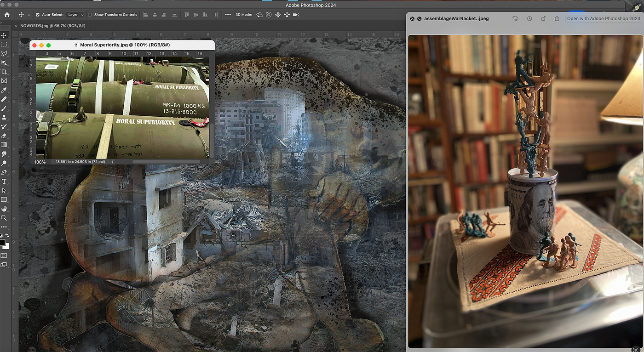Click 3D Pan mode icon
Image resolution: width=644 pixels, height=352 pixels.
278,15
